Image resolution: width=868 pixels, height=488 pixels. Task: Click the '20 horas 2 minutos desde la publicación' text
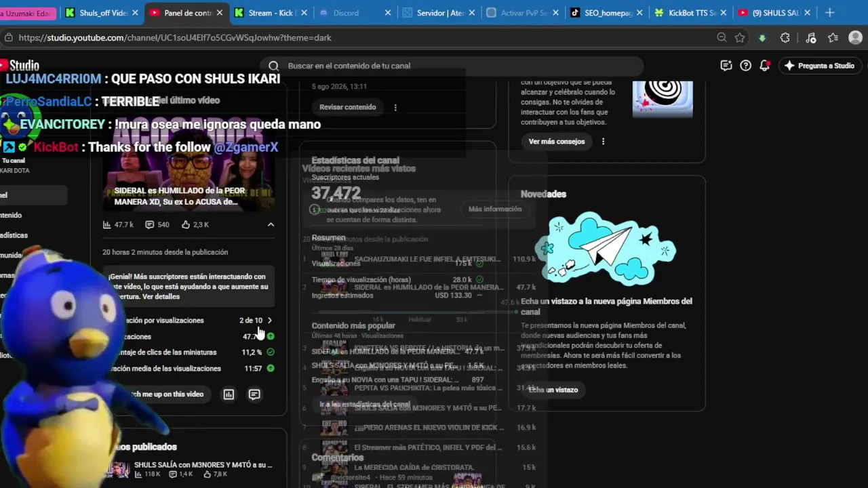[165, 252]
